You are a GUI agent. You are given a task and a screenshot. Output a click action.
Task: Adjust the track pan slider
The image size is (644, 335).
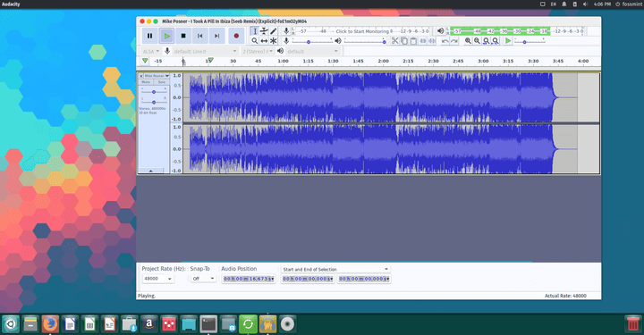coord(154,102)
